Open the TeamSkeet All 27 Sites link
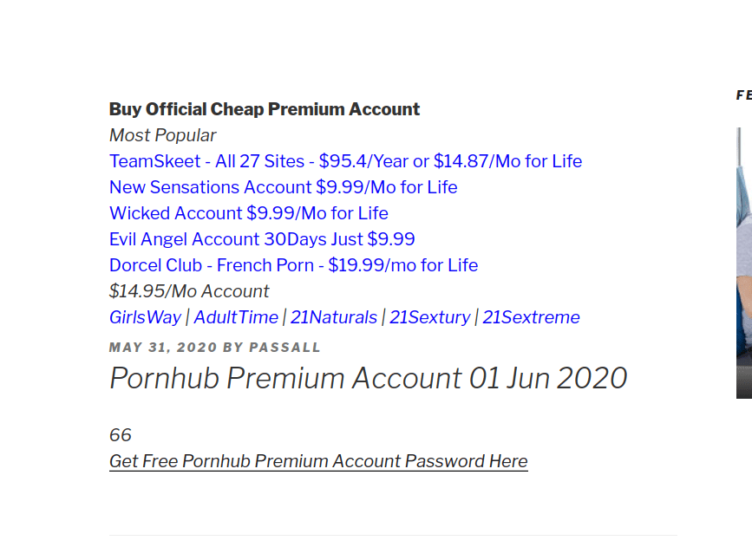752x560 pixels. 345,161
